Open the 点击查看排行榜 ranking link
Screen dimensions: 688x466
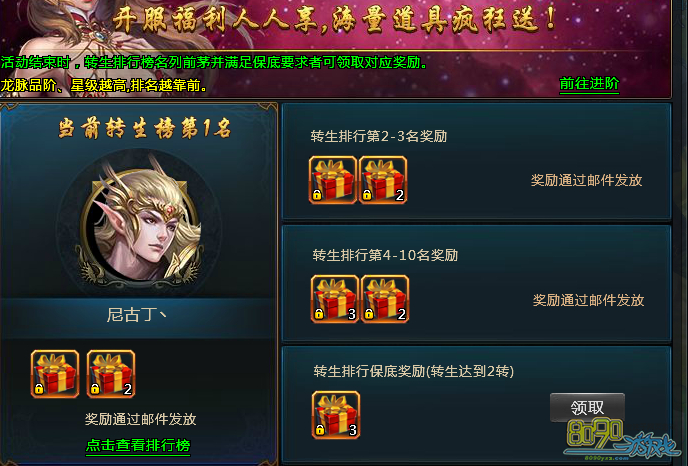click(x=138, y=445)
